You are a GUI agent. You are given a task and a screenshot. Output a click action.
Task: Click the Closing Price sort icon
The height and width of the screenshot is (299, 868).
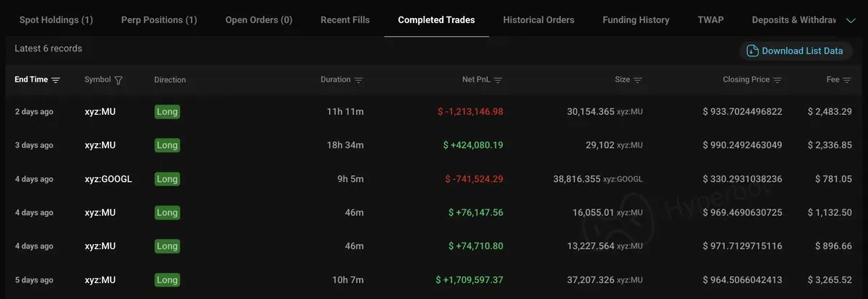click(x=777, y=80)
